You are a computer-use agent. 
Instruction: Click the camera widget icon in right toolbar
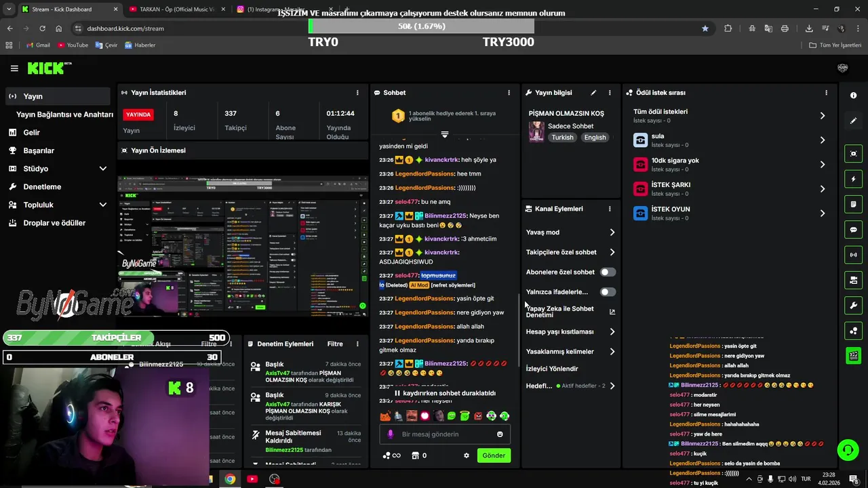[x=853, y=280]
